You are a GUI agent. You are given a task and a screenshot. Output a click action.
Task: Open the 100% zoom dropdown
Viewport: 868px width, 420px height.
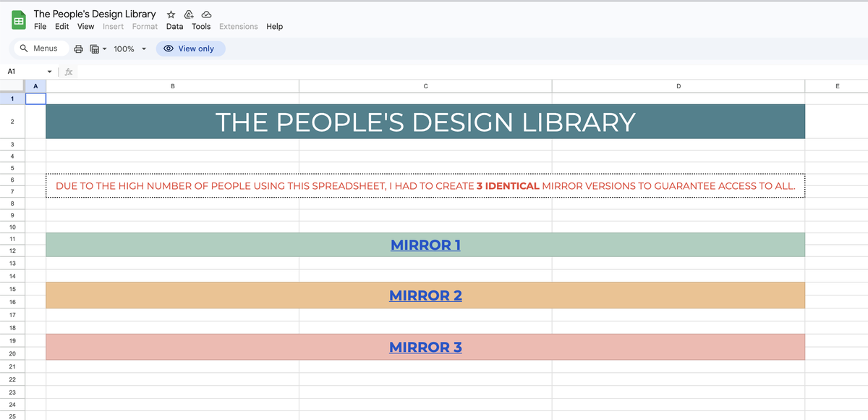(x=130, y=49)
